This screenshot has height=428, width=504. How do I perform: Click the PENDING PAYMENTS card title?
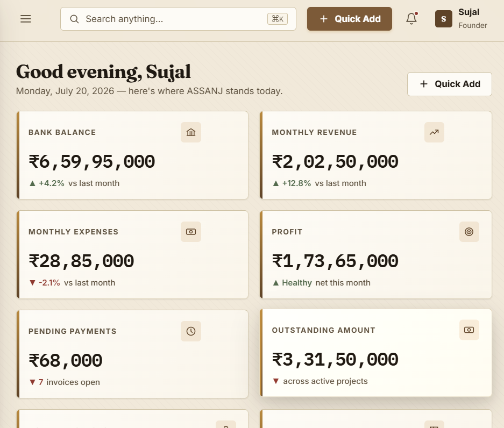pyautogui.click(x=73, y=331)
